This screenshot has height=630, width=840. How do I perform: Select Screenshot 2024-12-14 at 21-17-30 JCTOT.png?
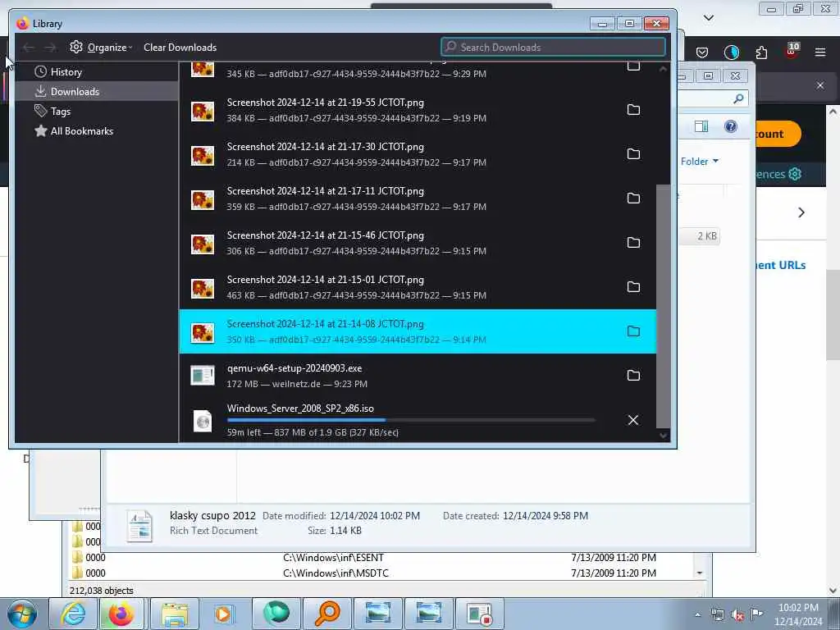(x=418, y=154)
